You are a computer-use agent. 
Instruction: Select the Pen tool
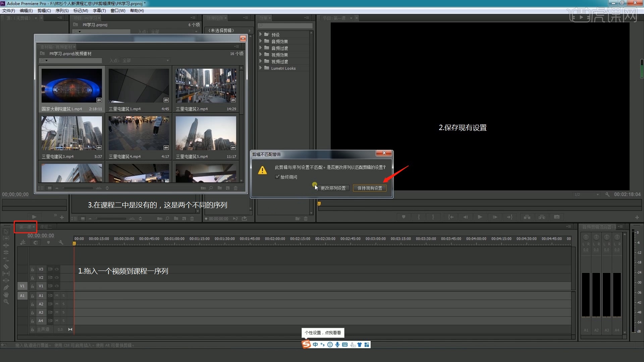coord(6,288)
